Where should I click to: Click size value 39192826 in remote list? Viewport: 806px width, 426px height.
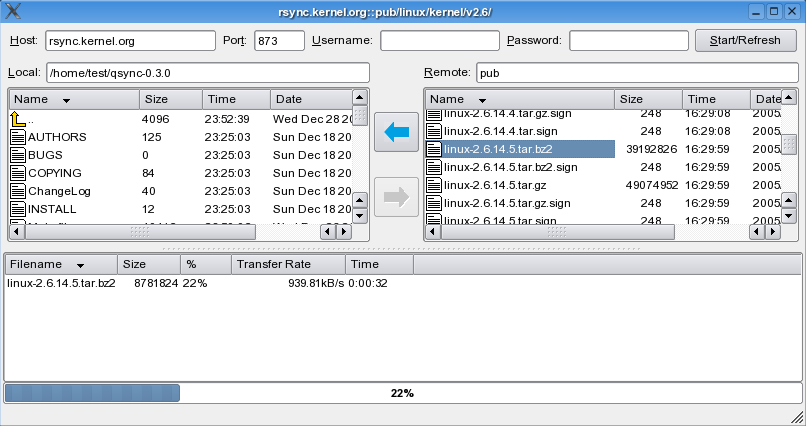click(651, 149)
